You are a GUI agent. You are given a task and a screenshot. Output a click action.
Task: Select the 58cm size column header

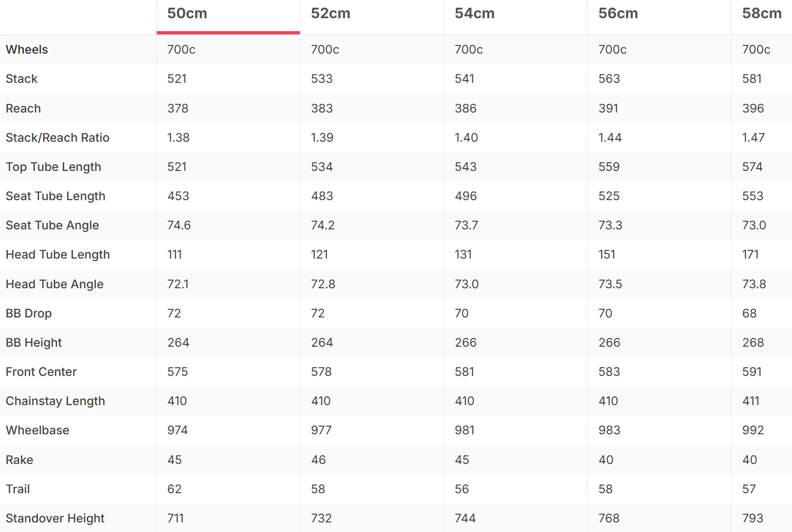pyautogui.click(x=762, y=13)
